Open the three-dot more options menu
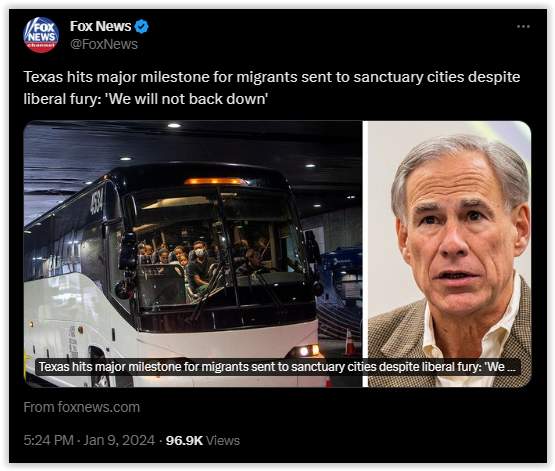This screenshot has width=555, height=471. click(x=523, y=27)
